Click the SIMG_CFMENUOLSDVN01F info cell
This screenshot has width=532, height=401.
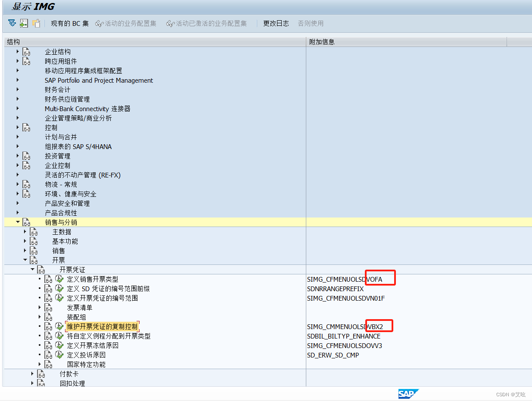346,298
